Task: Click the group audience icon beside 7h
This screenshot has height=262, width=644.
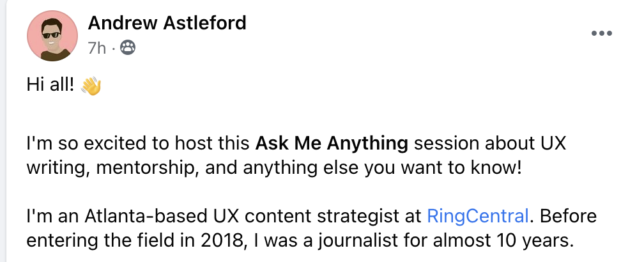Action: [x=128, y=47]
